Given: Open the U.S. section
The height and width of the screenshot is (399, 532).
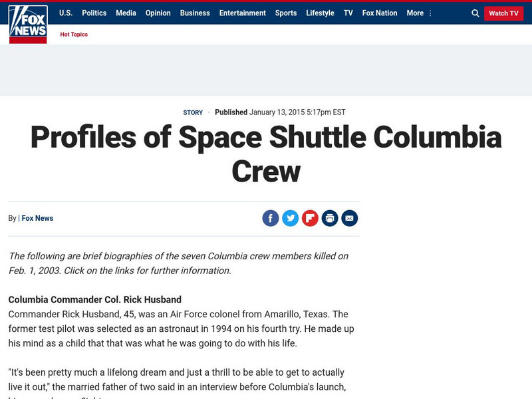Looking at the screenshot, I should pos(66,13).
